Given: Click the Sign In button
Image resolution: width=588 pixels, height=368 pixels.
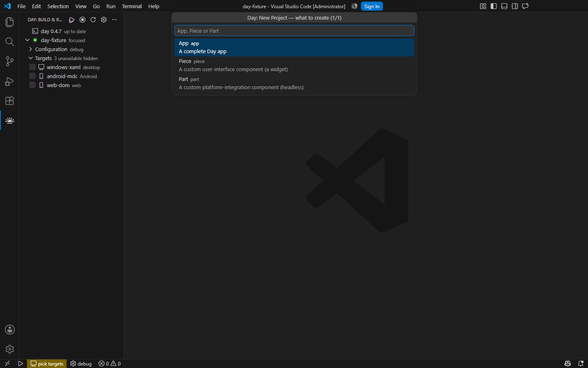Looking at the screenshot, I should [x=372, y=6].
